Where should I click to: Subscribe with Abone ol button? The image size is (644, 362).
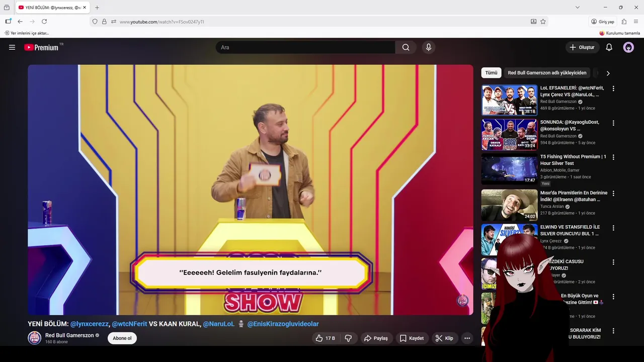(x=122, y=338)
